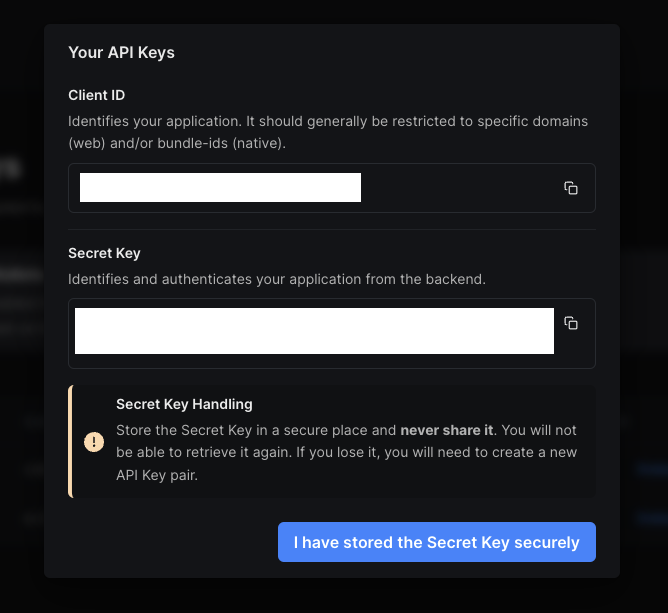
Task: Confirm 'I have stored the Secret Key securely'
Action: 437,542
